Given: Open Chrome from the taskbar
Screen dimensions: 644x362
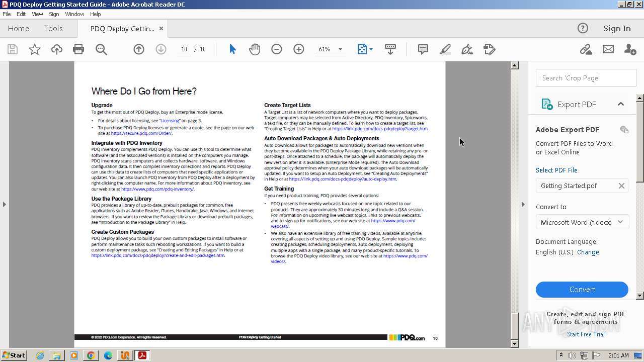Looking at the screenshot, I should click(x=91, y=355).
